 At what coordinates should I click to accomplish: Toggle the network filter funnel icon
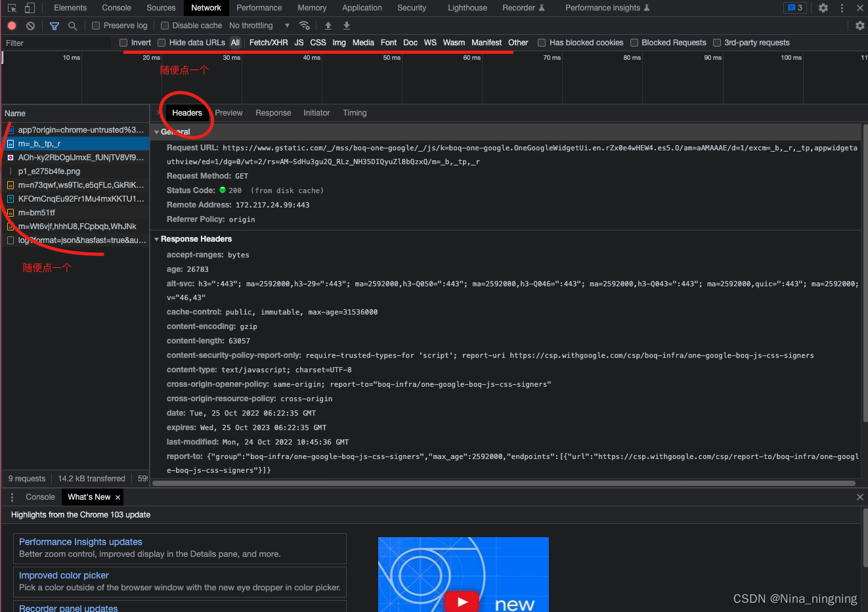(x=54, y=26)
